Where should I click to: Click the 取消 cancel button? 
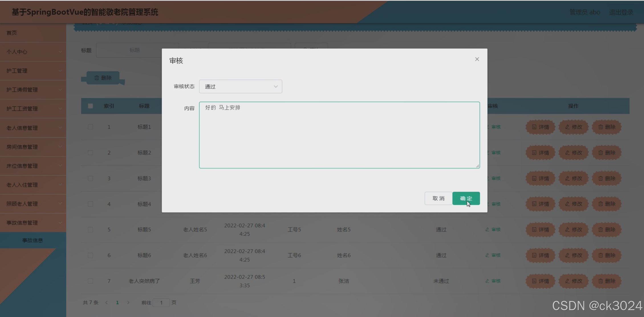click(438, 198)
